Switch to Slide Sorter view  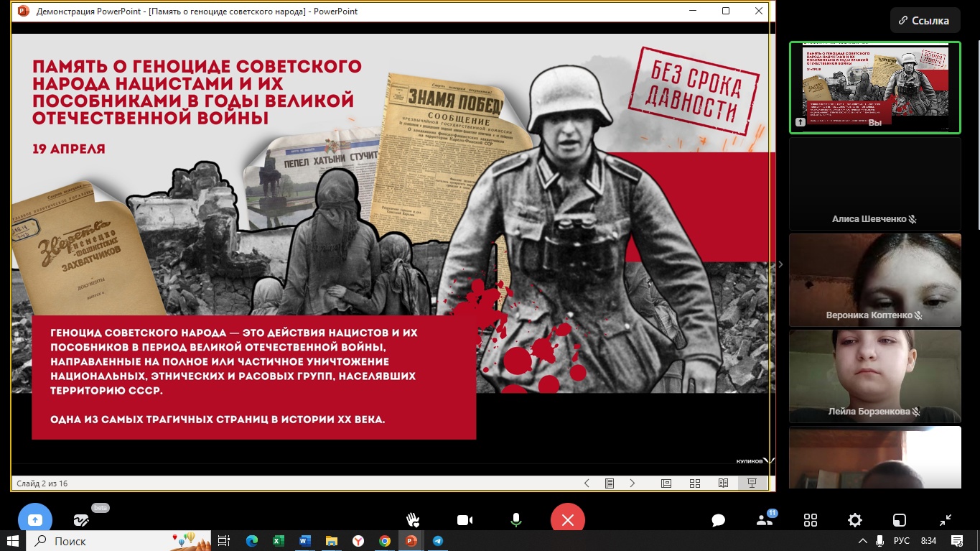(695, 483)
